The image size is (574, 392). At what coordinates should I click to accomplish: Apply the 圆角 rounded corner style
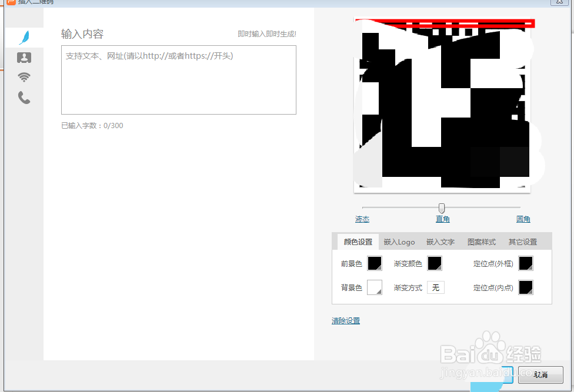pyautogui.click(x=523, y=219)
